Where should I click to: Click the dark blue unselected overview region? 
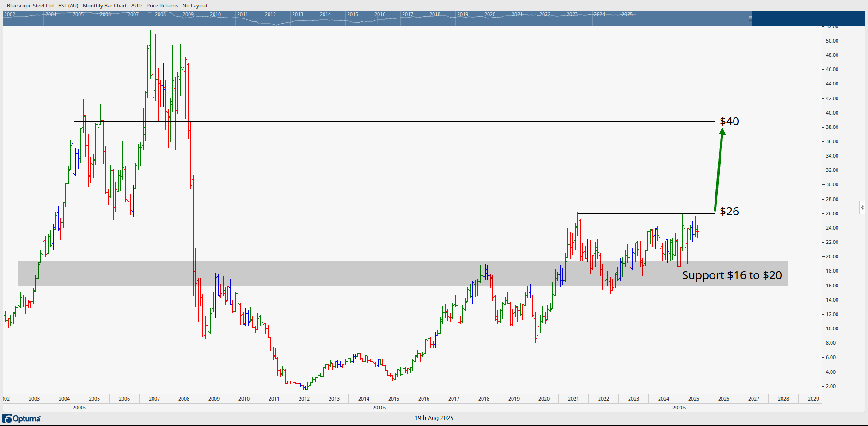pyautogui.click(x=808, y=18)
